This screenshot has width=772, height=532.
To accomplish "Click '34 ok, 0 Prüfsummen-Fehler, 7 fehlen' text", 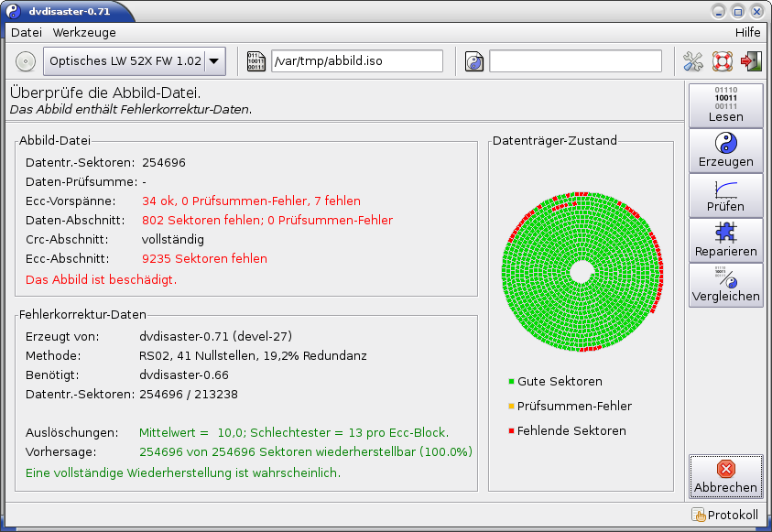I will (x=251, y=201).
